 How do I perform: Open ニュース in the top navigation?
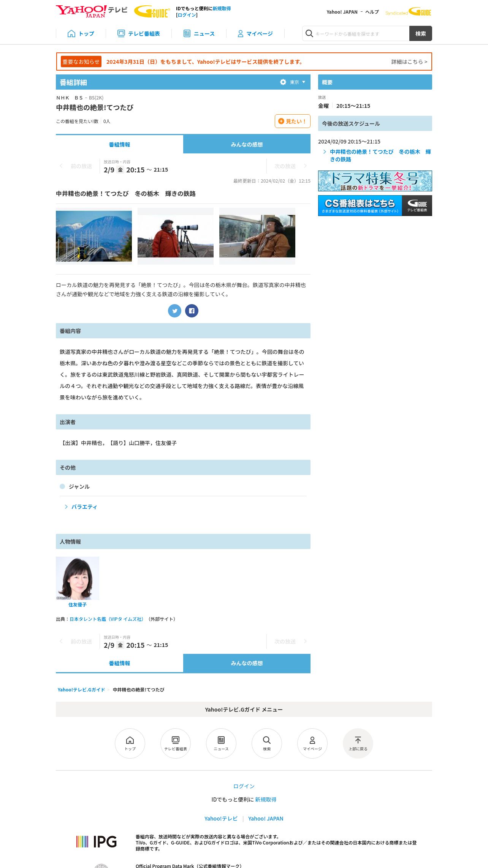[199, 34]
